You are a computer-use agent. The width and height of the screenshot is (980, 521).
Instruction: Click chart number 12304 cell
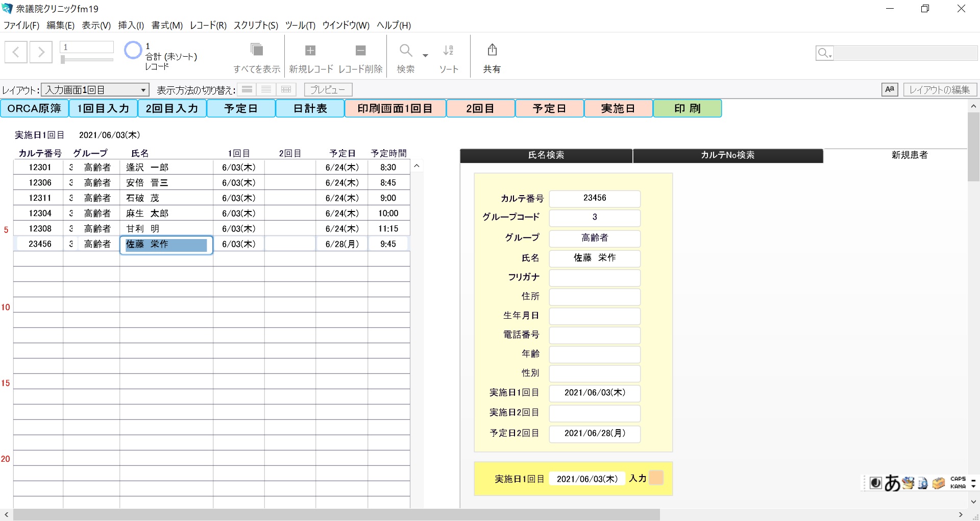tap(39, 213)
